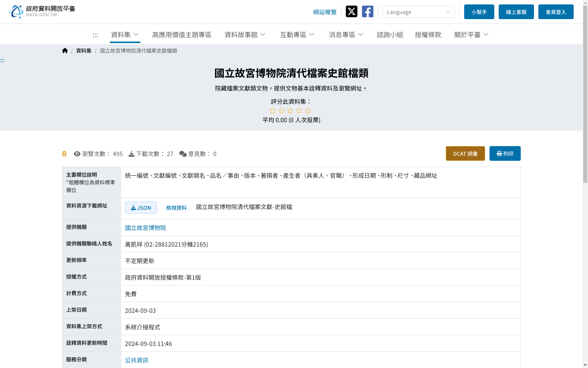Click the ::: accesskey marker in navigation bar
Image resolution: width=588 pixels, height=368 pixels.
click(95, 35)
